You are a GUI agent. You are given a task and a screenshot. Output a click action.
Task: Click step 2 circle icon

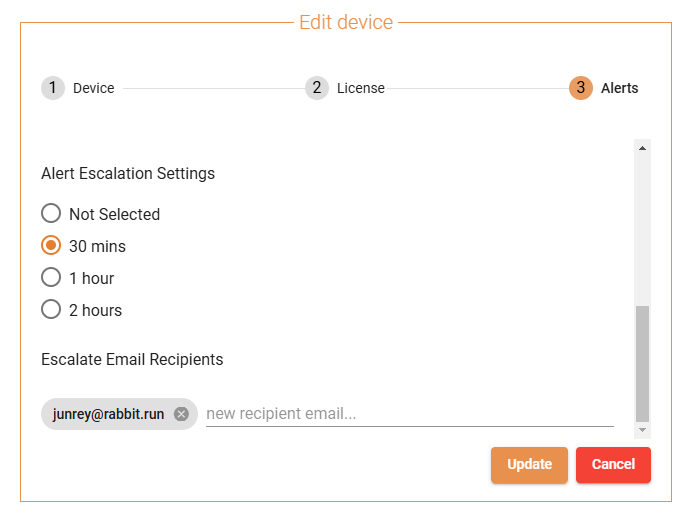pyautogui.click(x=317, y=88)
